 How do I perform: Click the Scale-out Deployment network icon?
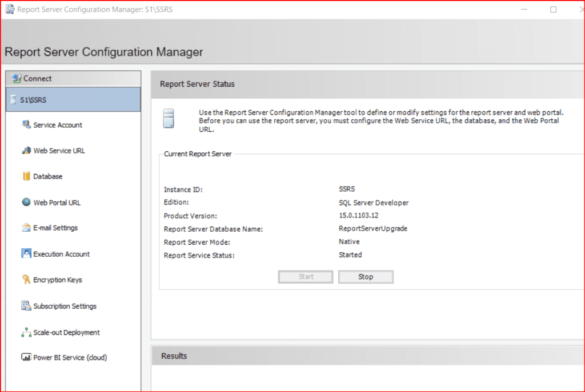click(x=26, y=333)
